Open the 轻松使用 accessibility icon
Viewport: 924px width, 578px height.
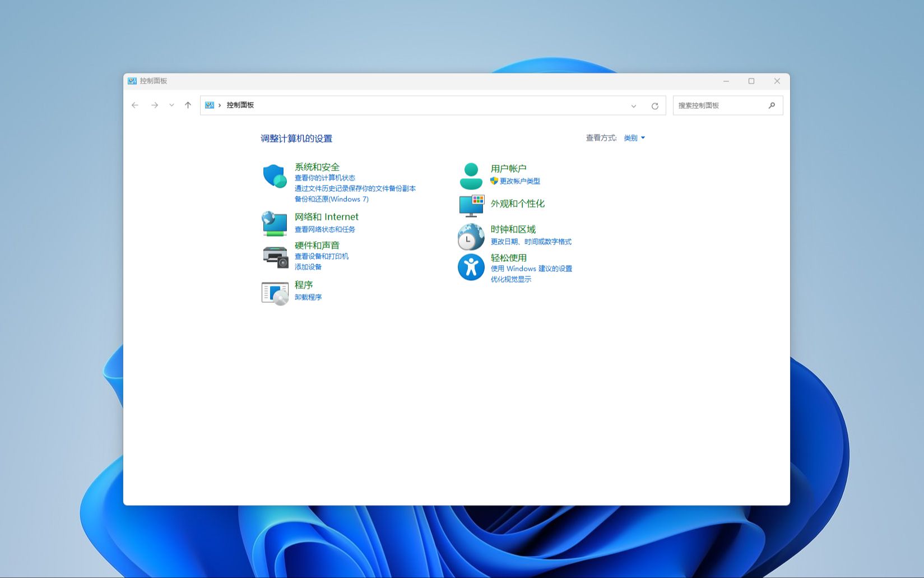471,267
